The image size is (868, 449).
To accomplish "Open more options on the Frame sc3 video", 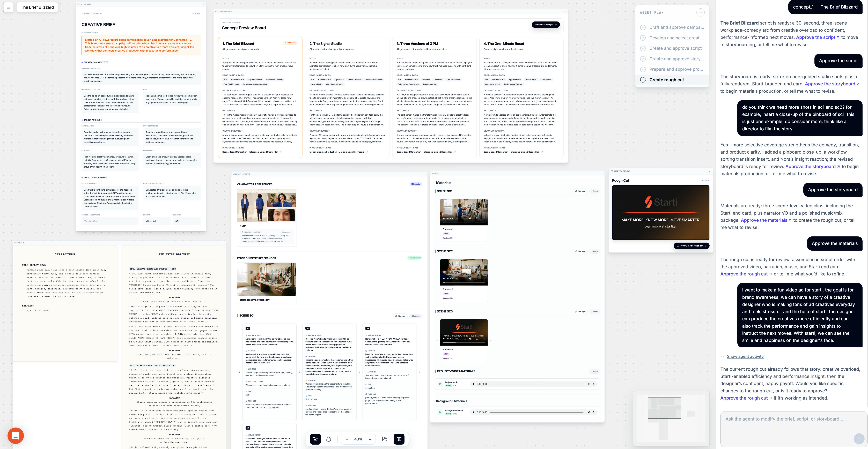I will 484,339.
